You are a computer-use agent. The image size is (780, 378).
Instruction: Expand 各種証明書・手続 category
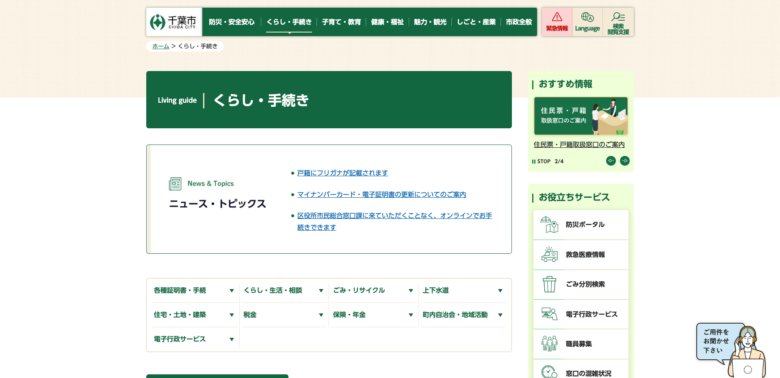pos(194,290)
